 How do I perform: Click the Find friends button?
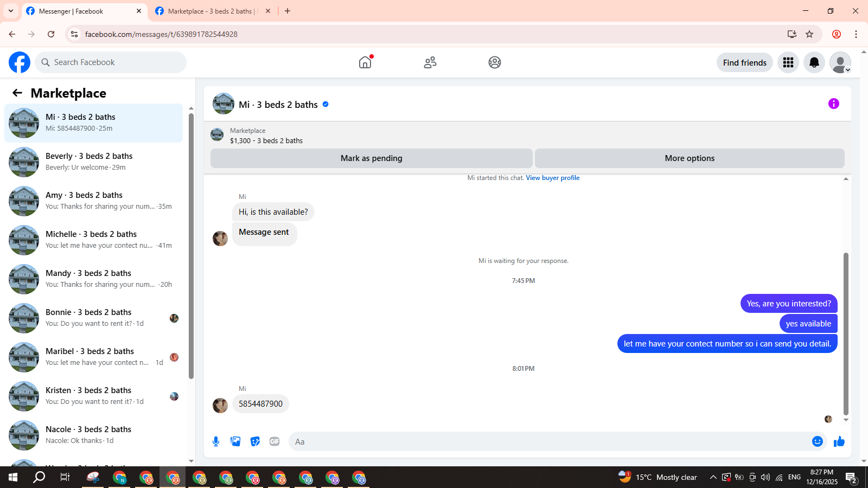pos(745,62)
